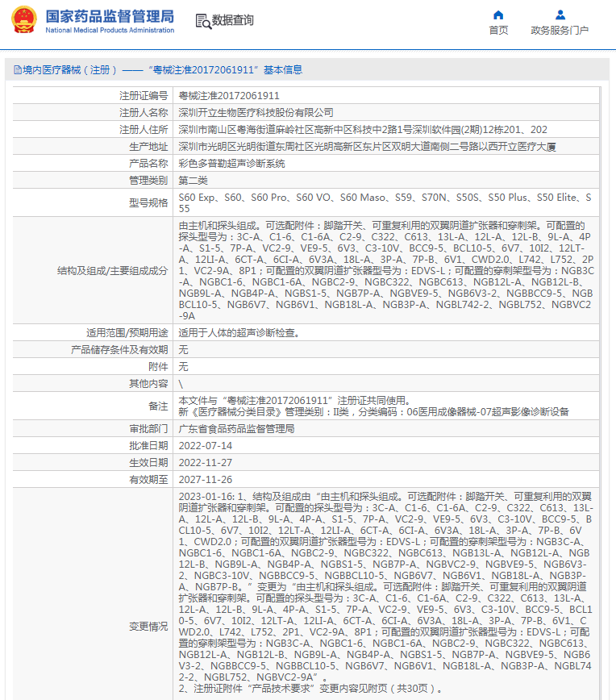Select the 产品储存条件及有效期 label
Screen dimensions: 616x700
point(119,349)
